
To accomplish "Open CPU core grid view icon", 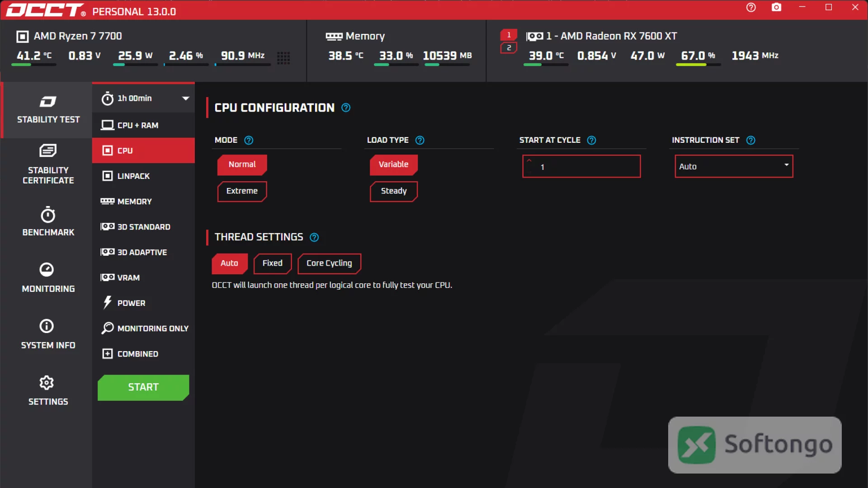I will (x=283, y=57).
